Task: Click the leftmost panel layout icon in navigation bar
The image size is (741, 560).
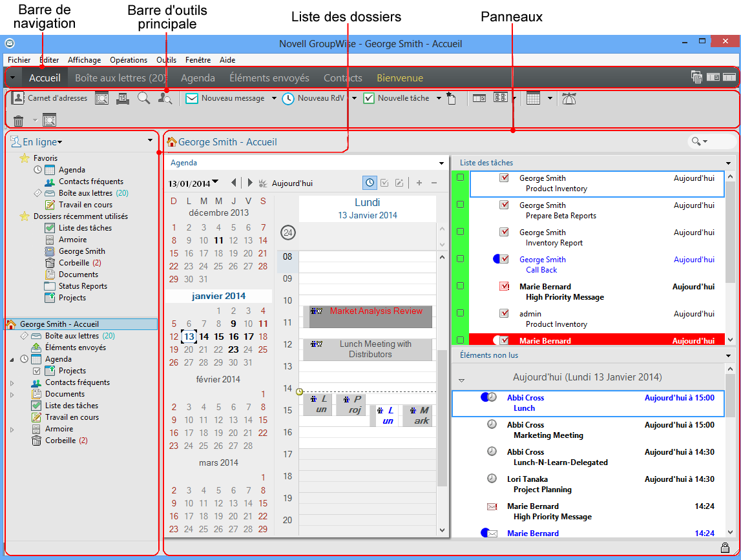Action: pyautogui.click(x=696, y=77)
